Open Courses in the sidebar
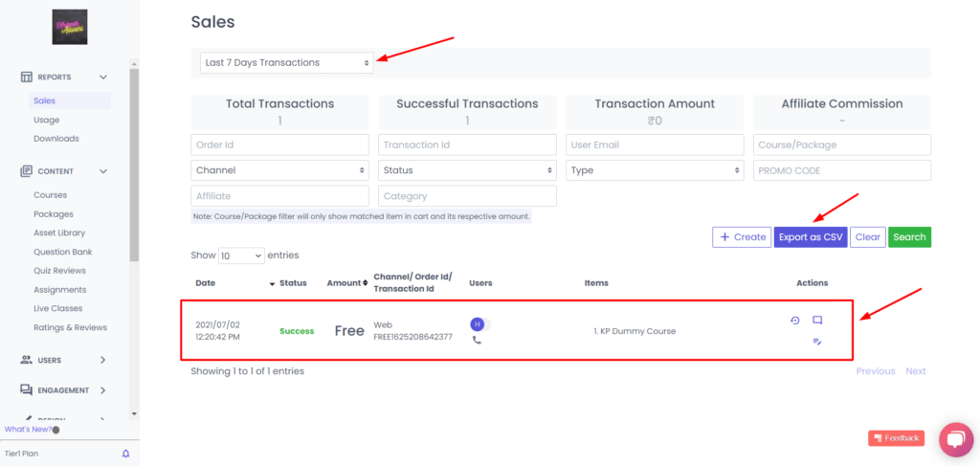Screen dimensions: 980x466 pos(50,195)
